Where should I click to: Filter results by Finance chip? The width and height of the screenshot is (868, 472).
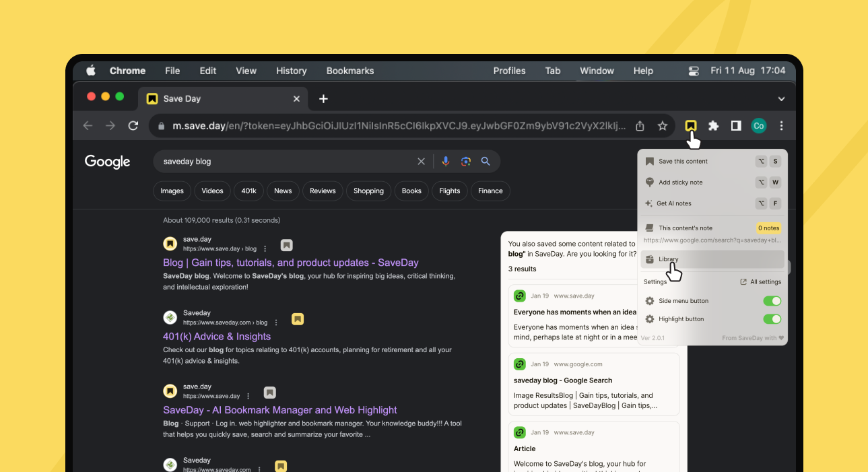[490, 191]
